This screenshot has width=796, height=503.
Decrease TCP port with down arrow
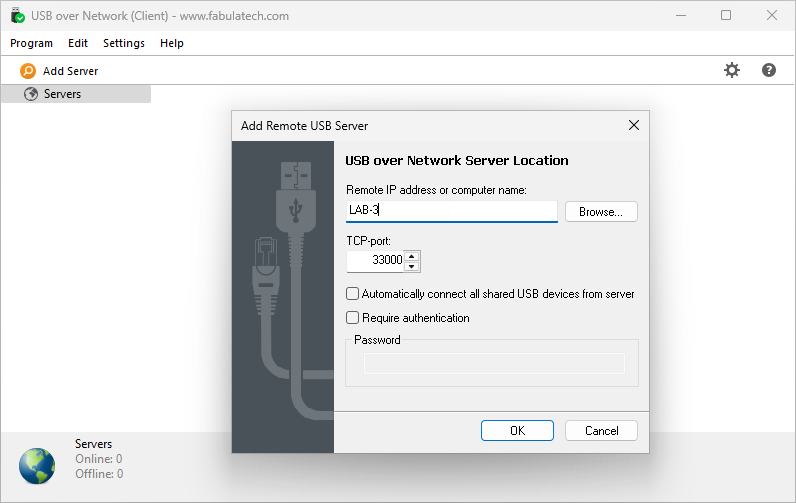click(x=412, y=266)
